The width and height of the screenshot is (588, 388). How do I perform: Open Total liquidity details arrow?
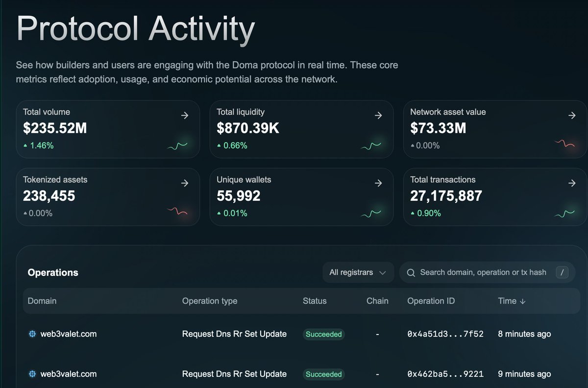tap(378, 116)
